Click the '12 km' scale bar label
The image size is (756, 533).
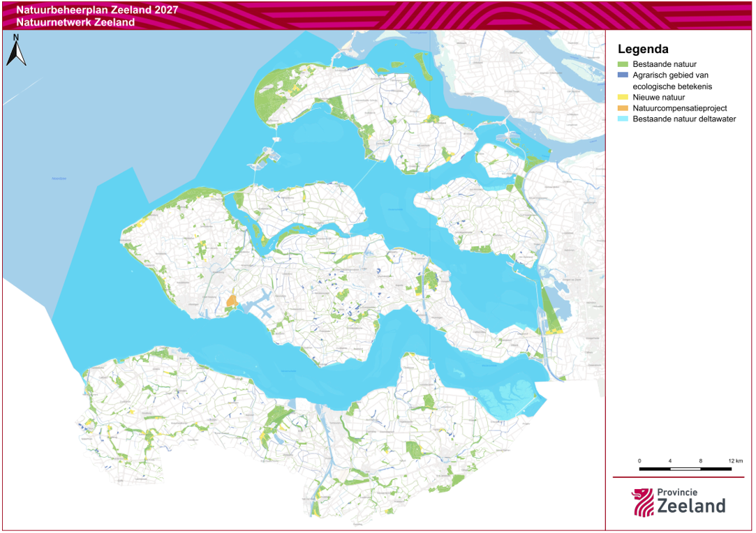[735, 461]
